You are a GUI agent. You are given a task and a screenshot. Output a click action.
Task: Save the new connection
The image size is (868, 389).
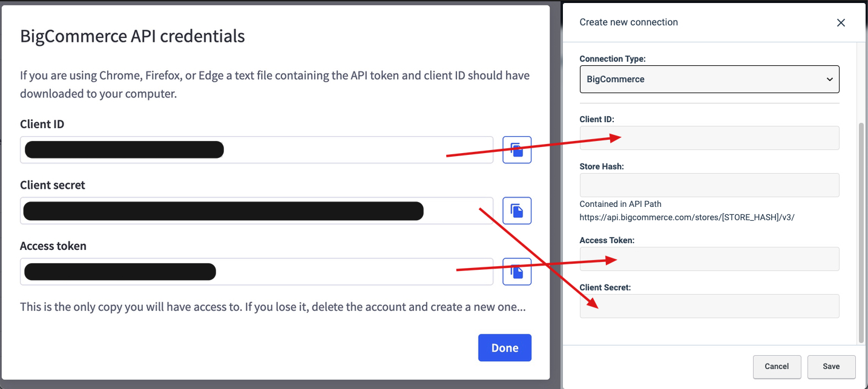[831, 367]
